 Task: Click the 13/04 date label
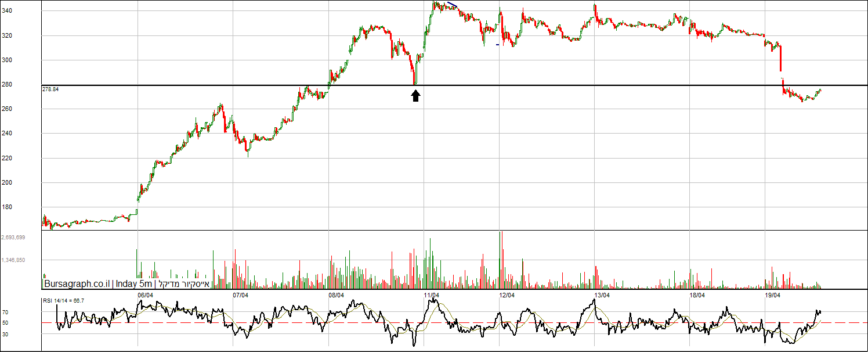tap(602, 295)
